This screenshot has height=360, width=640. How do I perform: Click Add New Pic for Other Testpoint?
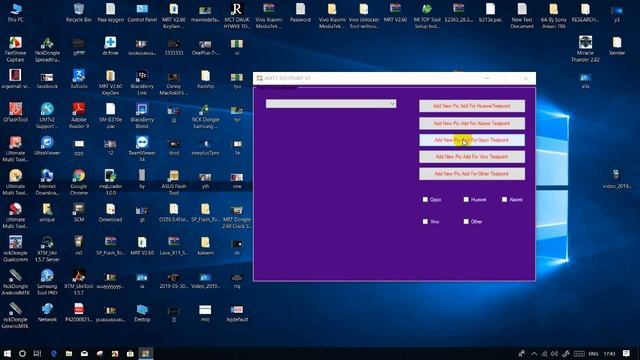[472, 173]
